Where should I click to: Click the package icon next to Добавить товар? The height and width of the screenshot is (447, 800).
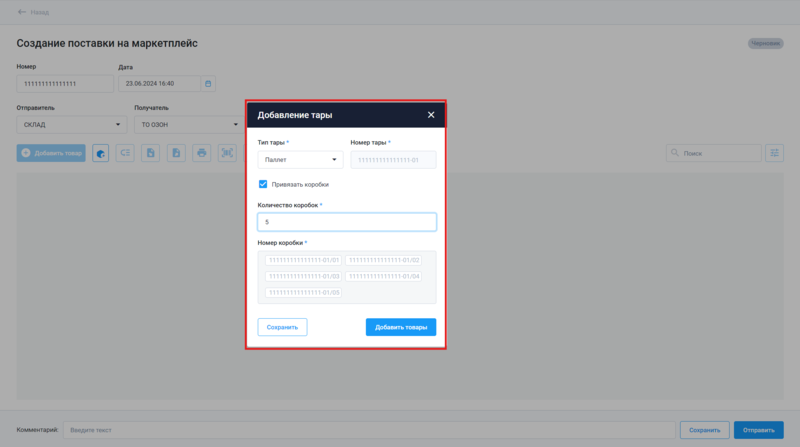101,153
